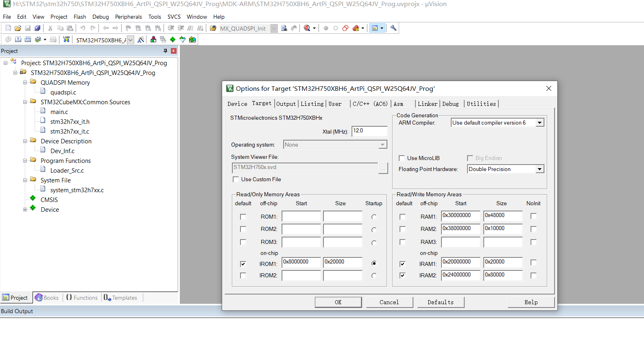Select the IROM2 Startup radio button

[x=374, y=276]
